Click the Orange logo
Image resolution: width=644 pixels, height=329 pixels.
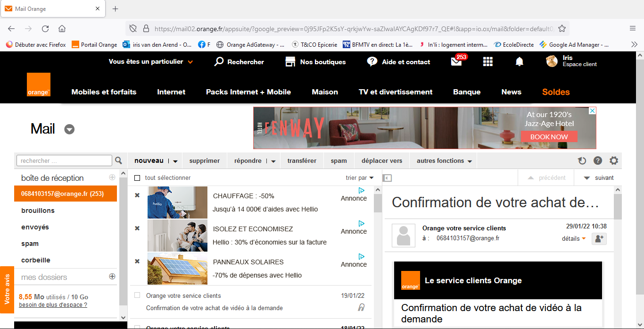(39, 84)
